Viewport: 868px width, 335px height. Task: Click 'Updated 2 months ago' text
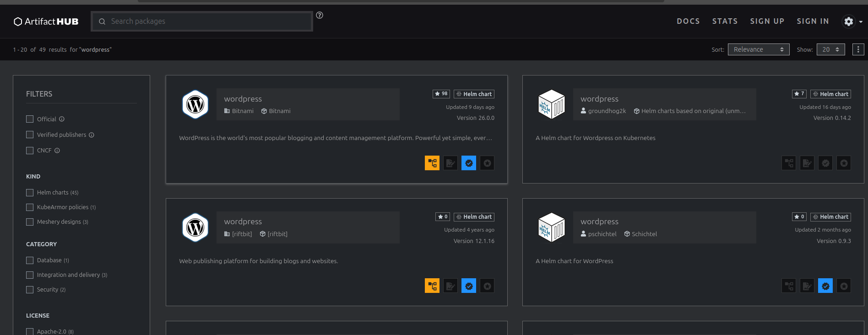pyautogui.click(x=823, y=230)
